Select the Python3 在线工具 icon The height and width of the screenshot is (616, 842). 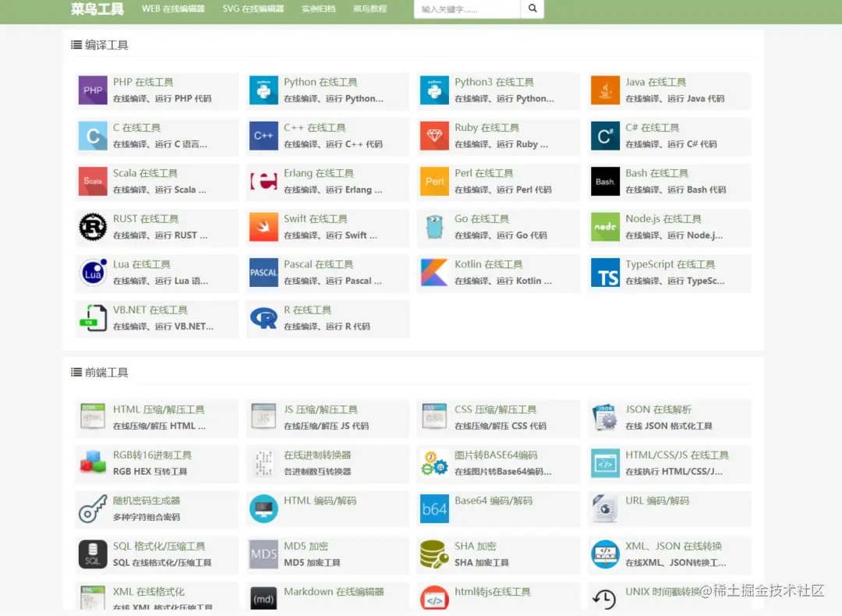[434, 91]
